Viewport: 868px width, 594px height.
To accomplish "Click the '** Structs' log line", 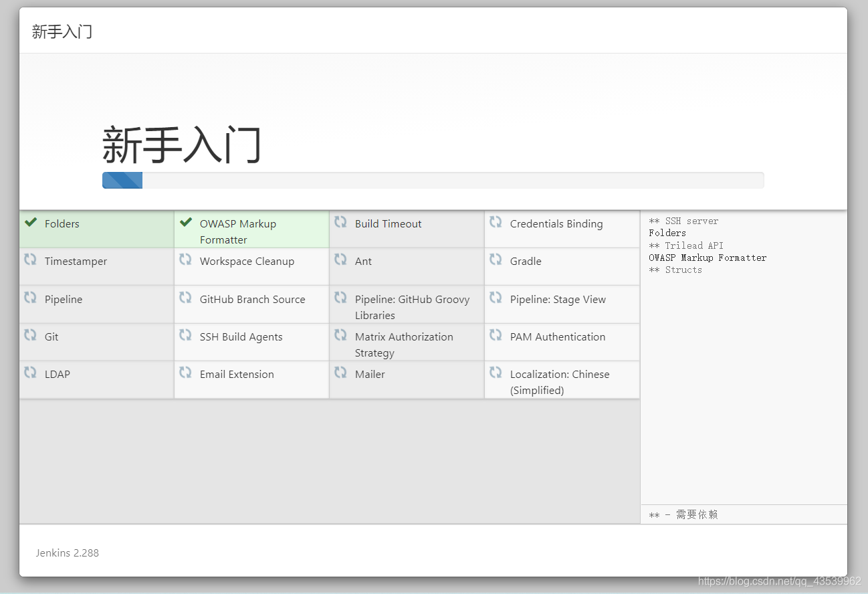I will pyautogui.click(x=675, y=270).
